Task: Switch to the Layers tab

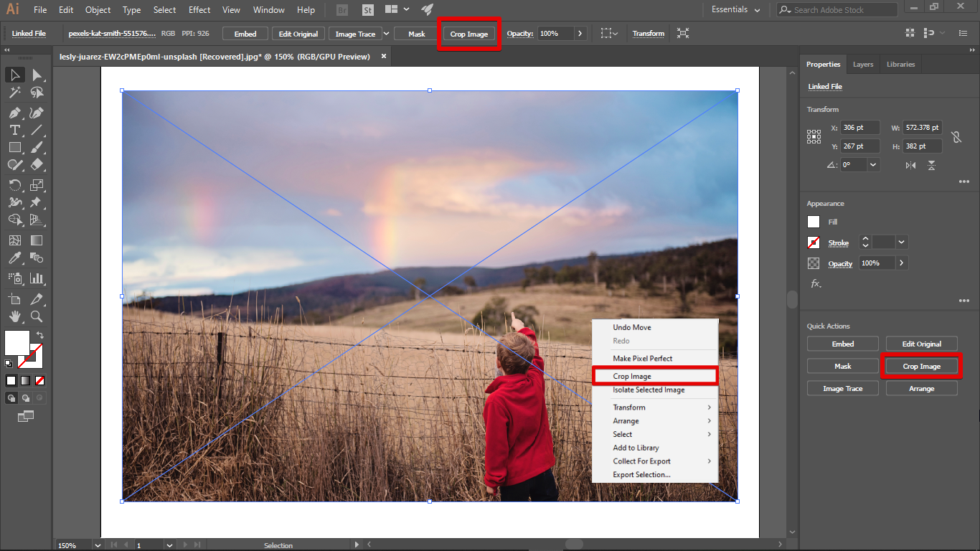Action: click(862, 65)
